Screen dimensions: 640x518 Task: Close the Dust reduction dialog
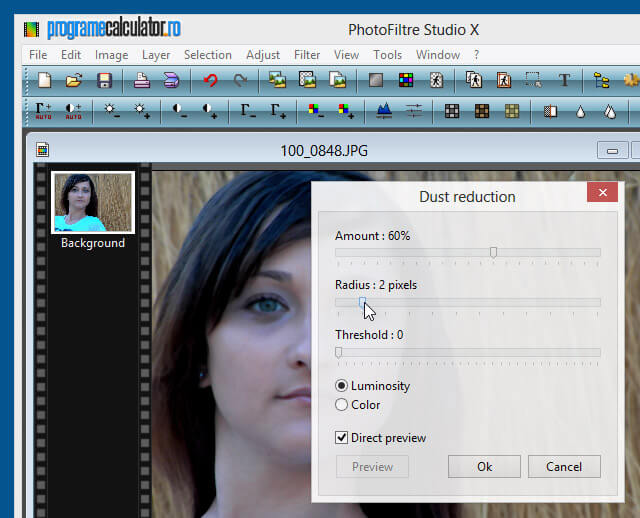tap(602, 192)
